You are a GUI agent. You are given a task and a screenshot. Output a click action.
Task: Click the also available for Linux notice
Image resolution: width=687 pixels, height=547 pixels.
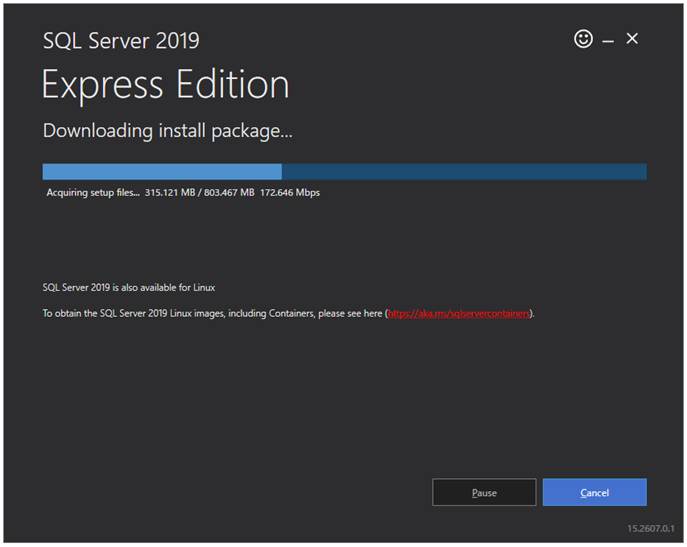(129, 288)
